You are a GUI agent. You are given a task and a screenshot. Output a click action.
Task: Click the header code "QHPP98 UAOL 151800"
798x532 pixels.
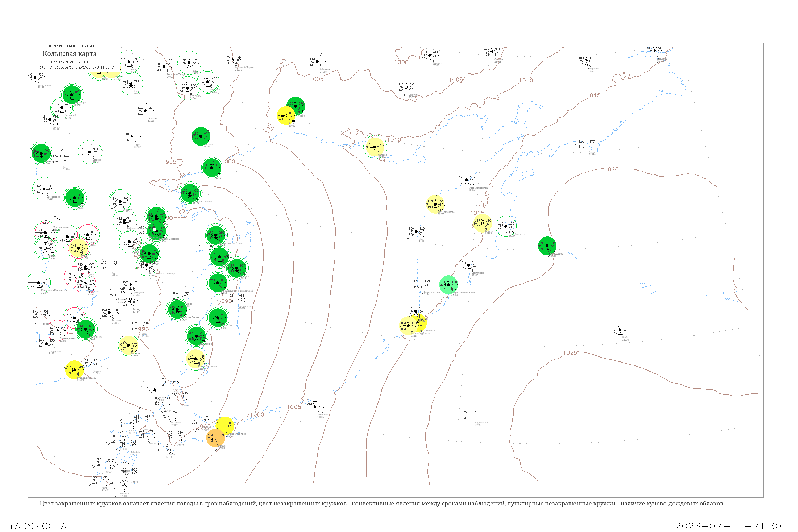click(72, 46)
